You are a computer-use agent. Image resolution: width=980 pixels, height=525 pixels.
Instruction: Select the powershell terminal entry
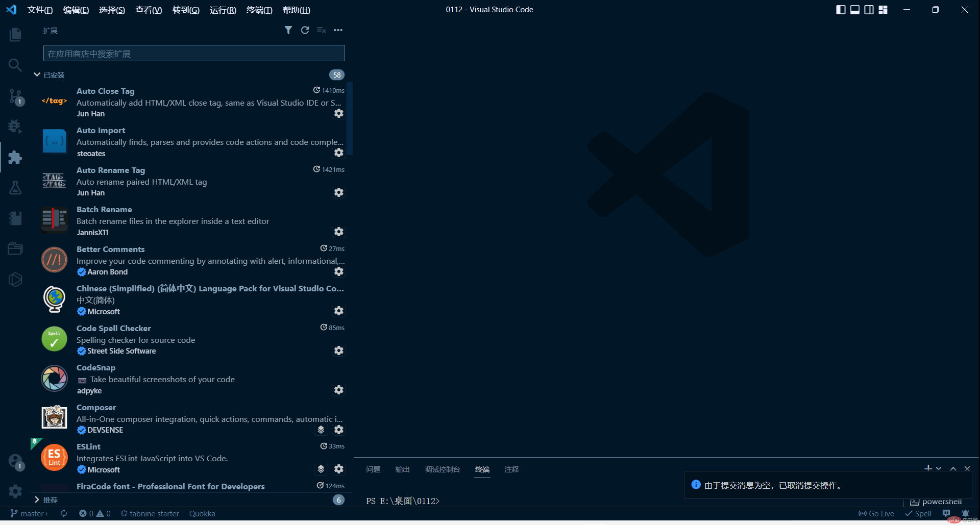[936, 502]
